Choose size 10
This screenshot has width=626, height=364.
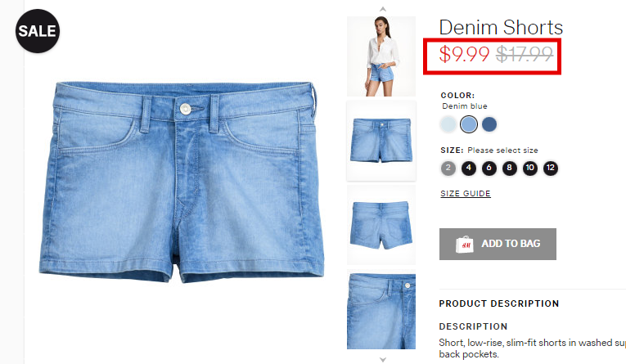point(530,168)
